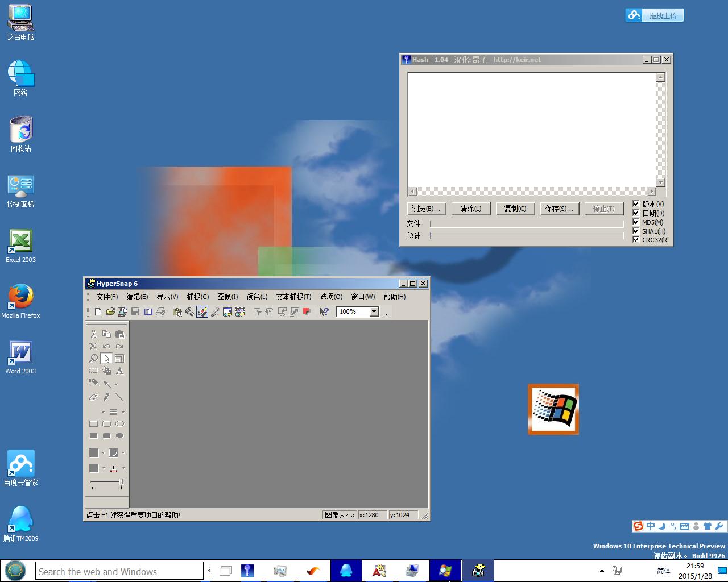Click the 保存(S)... button in Hash
Screen dimensions: 728x582
(560, 209)
